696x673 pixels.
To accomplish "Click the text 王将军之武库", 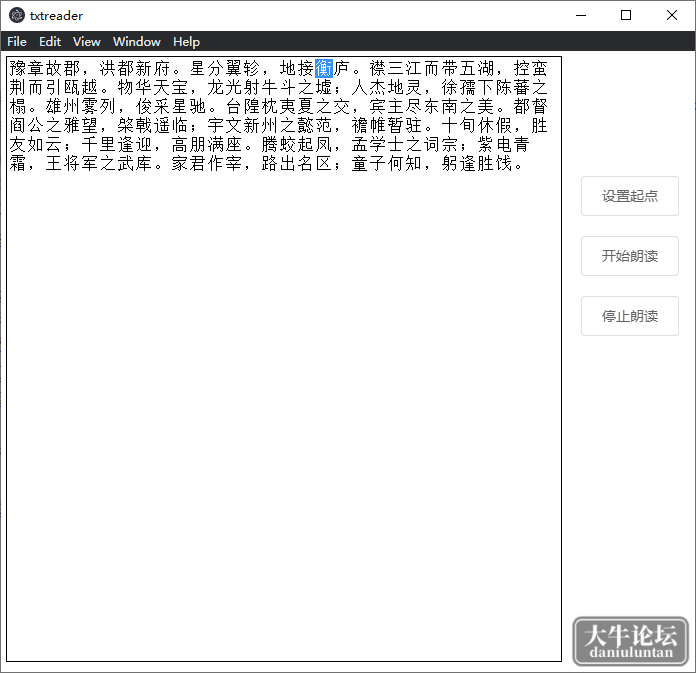I will pos(99,164).
